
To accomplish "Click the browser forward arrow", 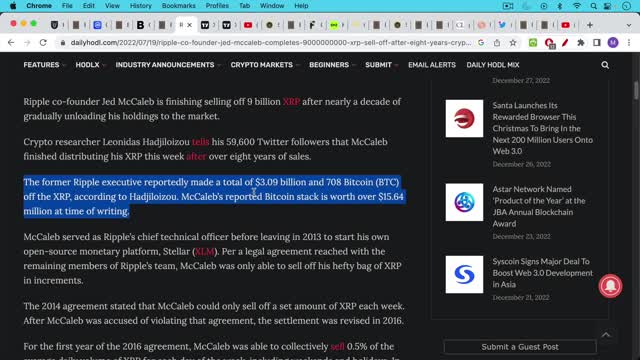I will pos(27,42).
